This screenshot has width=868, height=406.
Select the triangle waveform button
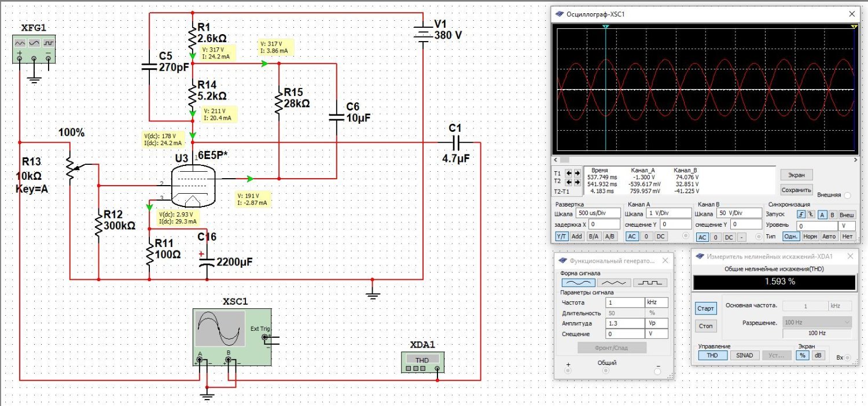[x=614, y=283]
